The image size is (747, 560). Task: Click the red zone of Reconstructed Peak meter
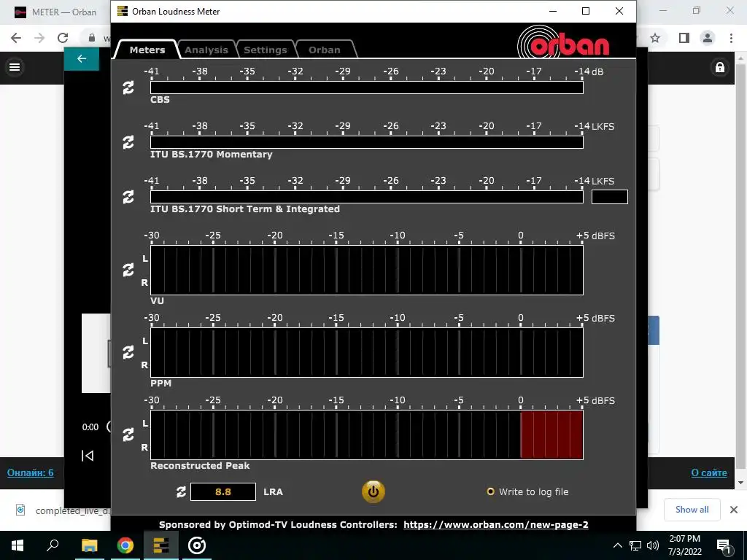coord(551,435)
